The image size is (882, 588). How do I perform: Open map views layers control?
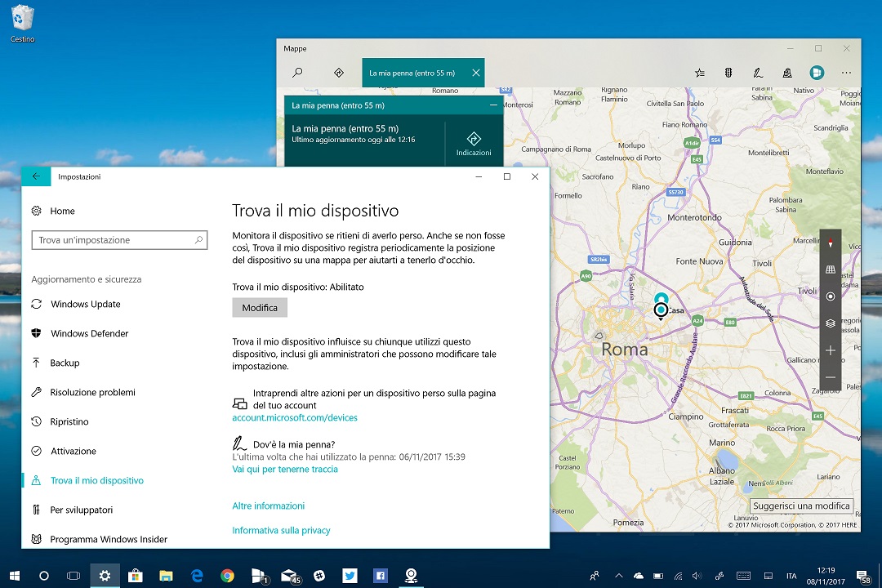(x=831, y=323)
